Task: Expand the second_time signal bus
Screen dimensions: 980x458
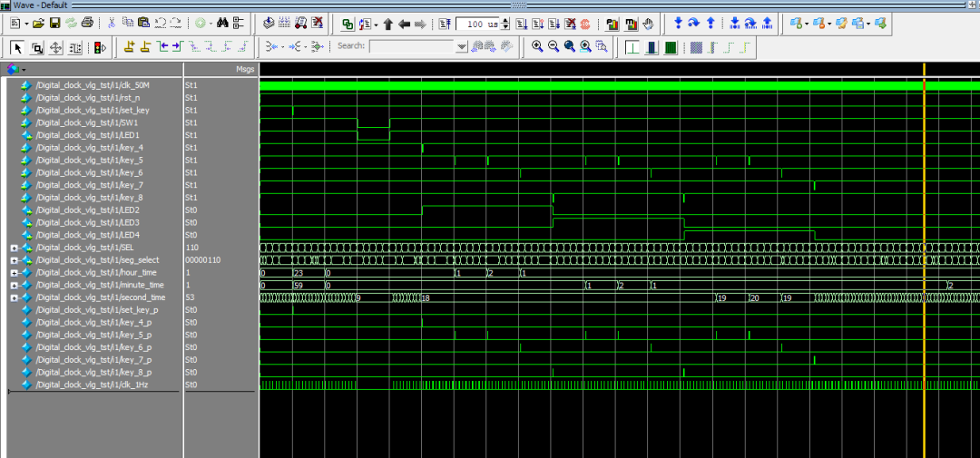Action: point(15,297)
